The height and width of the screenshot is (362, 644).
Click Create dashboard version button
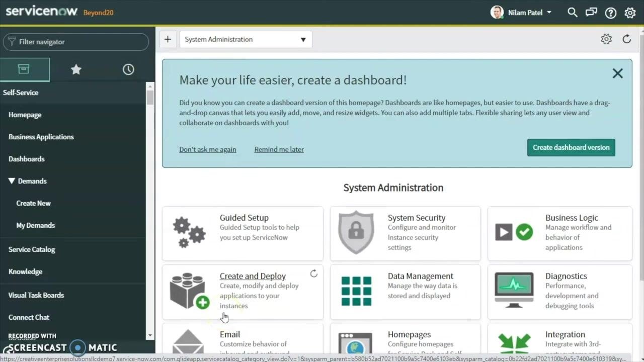[x=571, y=147]
